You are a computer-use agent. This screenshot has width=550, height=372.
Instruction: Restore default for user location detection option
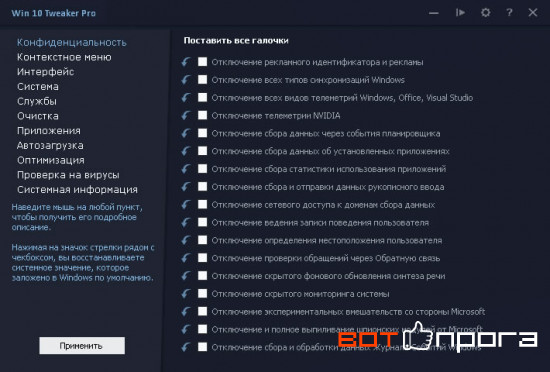[x=186, y=240]
